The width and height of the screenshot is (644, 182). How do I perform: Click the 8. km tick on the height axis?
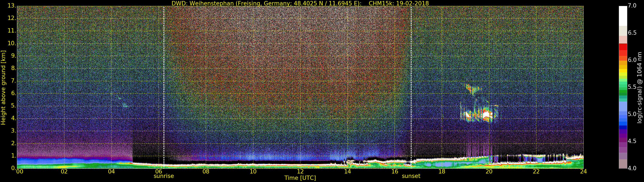(14, 68)
